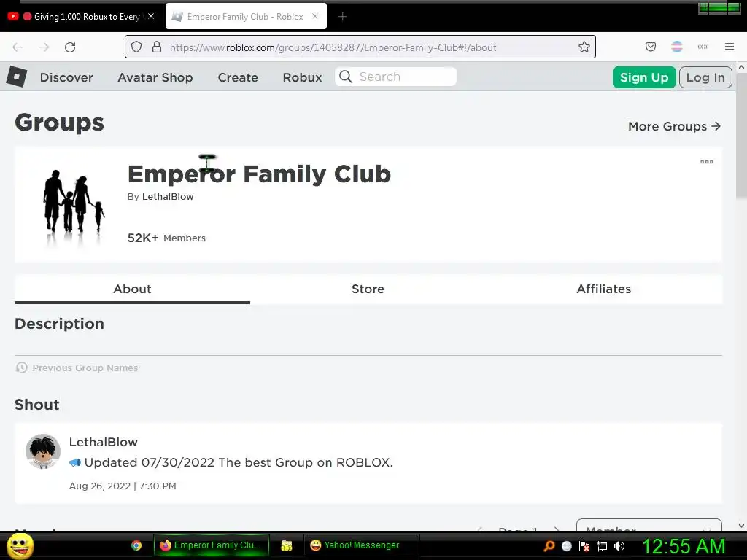Viewport: 747px width, 560px height.
Task: Click the Emperor Family Clu... taskbar button
Action: tap(212, 545)
